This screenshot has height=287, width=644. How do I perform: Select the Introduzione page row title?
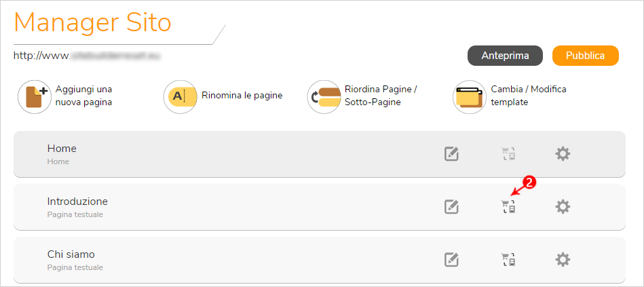[77, 202]
